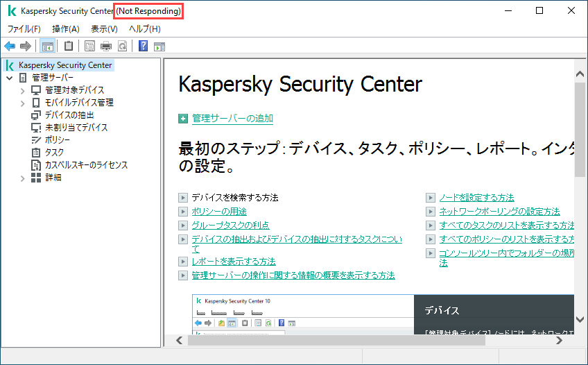Image resolution: width=588 pixels, height=365 pixels.
Task: Click the play icon beside ネットワークポーリングの設定方法
Action: pos(431,212)
